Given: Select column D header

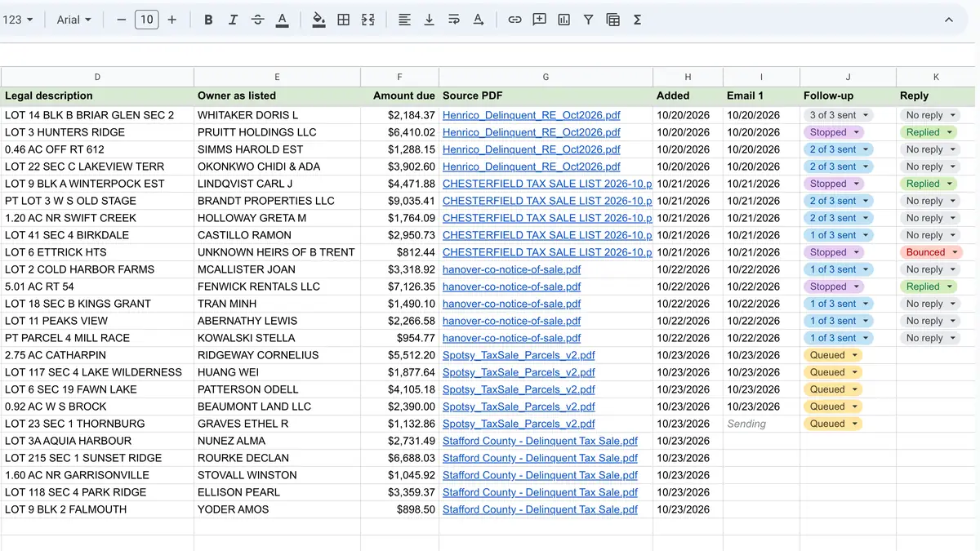Looking at the screenshot, I should pyautogui.click(x=97, y=77).
